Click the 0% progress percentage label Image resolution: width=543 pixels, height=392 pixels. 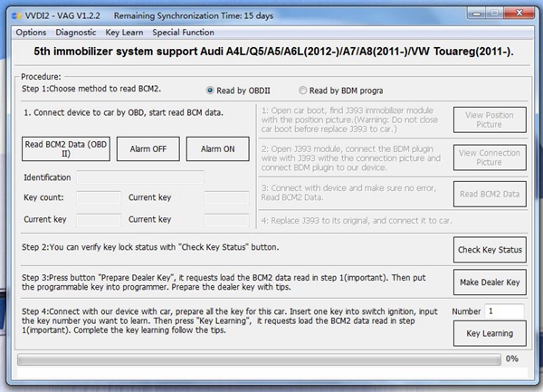tap(512, 359)
